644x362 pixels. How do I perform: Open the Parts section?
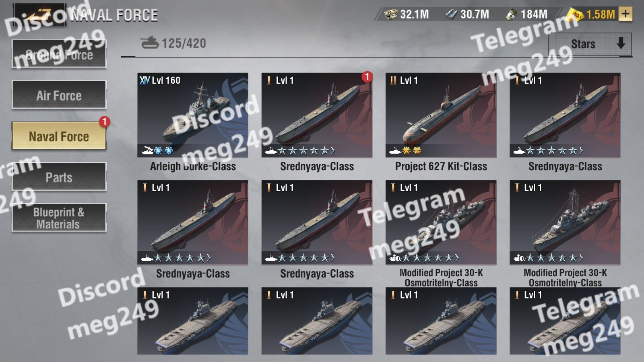(59, 177)
